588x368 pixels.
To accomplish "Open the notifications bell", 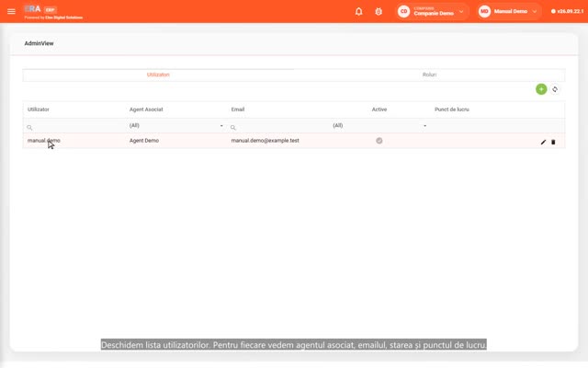I will click(x=358, y=11).
